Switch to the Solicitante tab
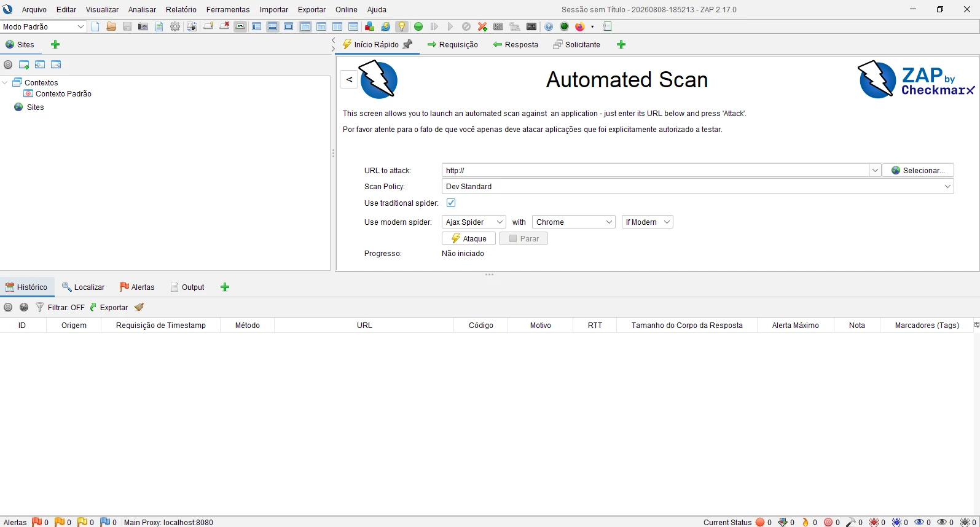Viewport: 980px width, 527px height. coord(577,44)
